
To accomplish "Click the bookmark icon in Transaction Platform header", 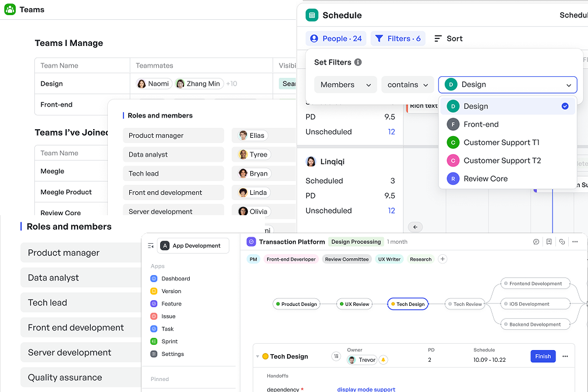I will pos(549,242).
